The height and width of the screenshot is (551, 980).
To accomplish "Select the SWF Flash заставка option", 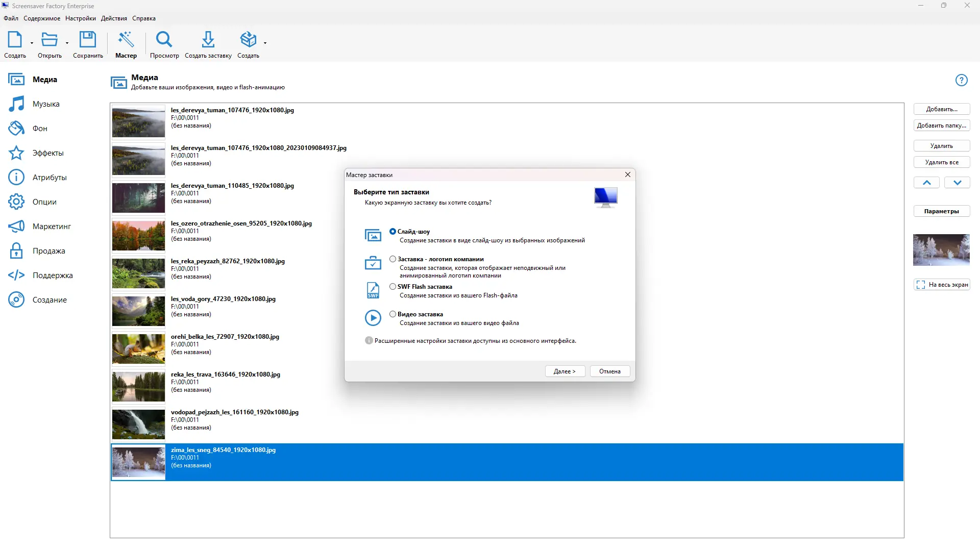I will pos(393,287).
